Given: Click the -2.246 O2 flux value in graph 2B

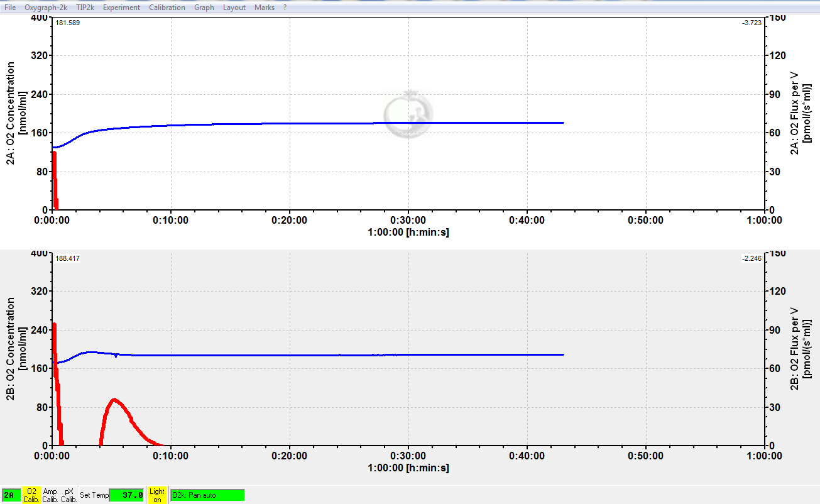Looking at the screenshot, I should point(752,258).
